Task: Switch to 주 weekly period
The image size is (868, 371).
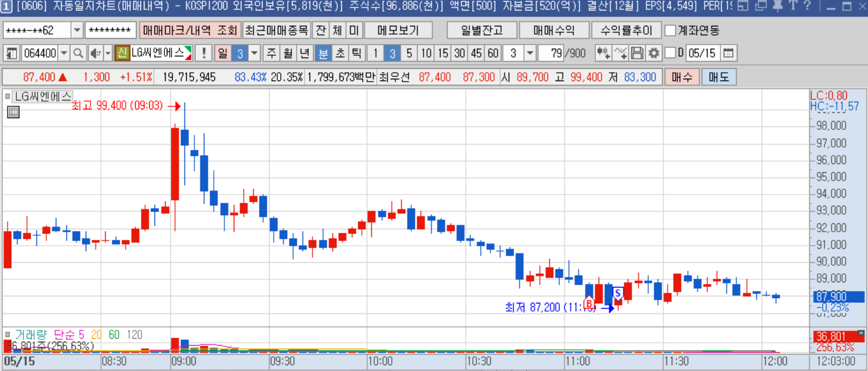Action: (271, 54)
